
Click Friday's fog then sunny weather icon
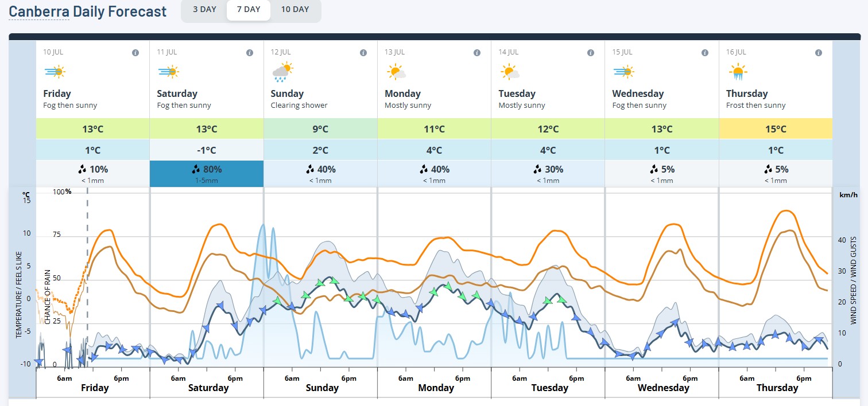pos(55,72)
